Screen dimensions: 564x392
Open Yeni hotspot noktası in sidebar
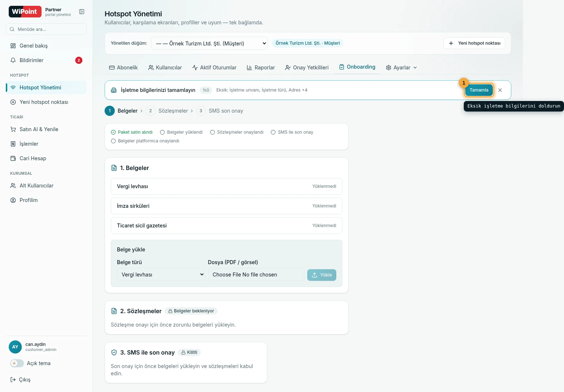click(x=46, y=102)
